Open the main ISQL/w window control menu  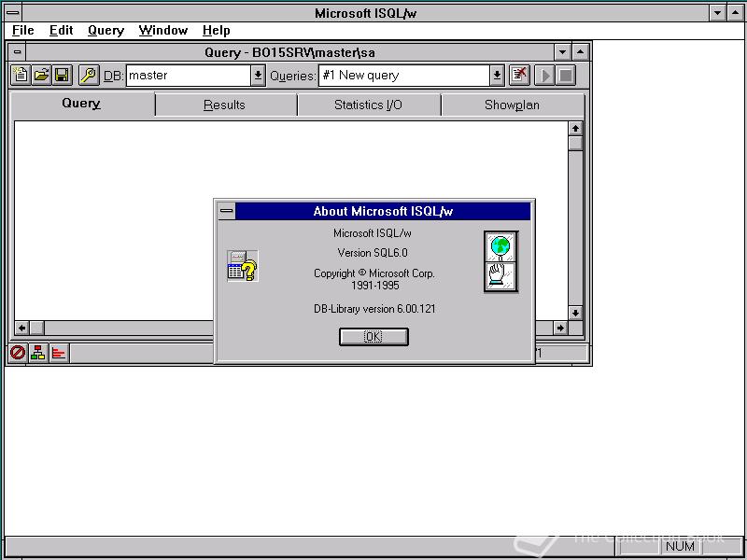pos(13,13)
